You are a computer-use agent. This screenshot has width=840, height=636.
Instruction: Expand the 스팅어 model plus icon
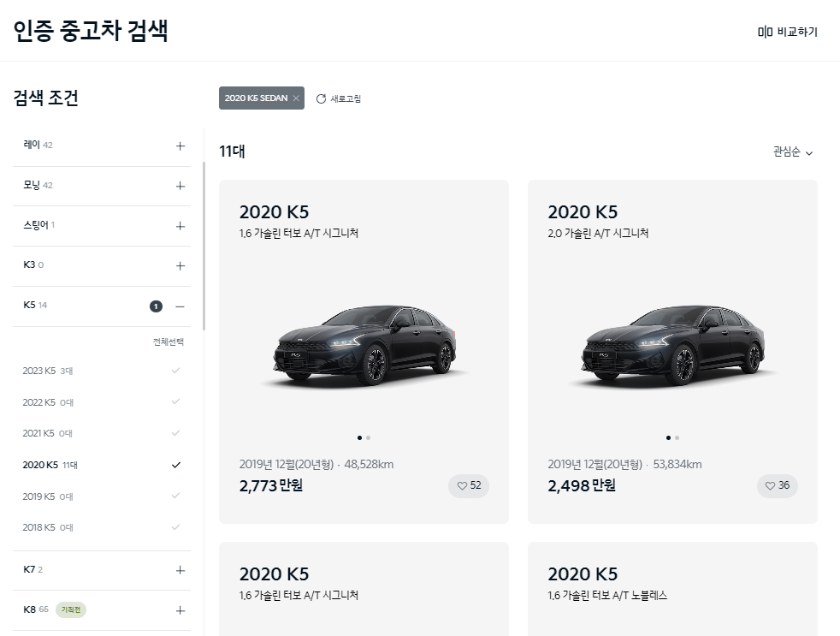pyautogui.click(x=180, y=226)
